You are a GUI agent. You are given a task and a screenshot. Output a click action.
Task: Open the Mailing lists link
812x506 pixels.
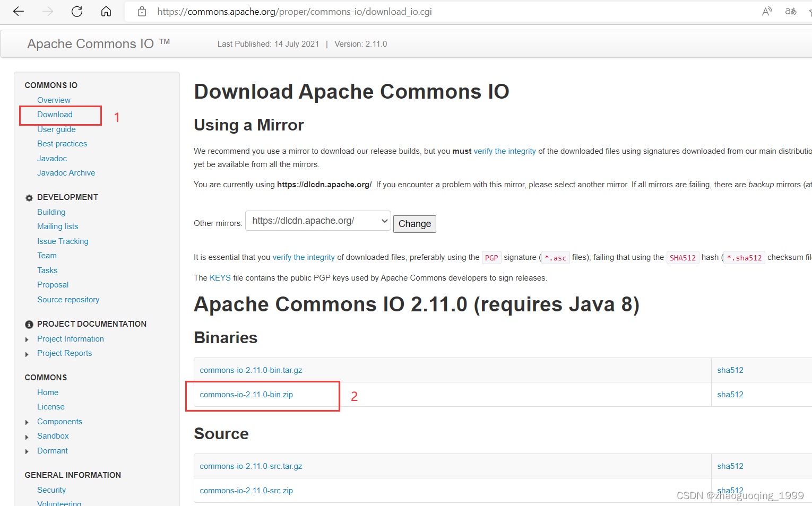(58, 226)
